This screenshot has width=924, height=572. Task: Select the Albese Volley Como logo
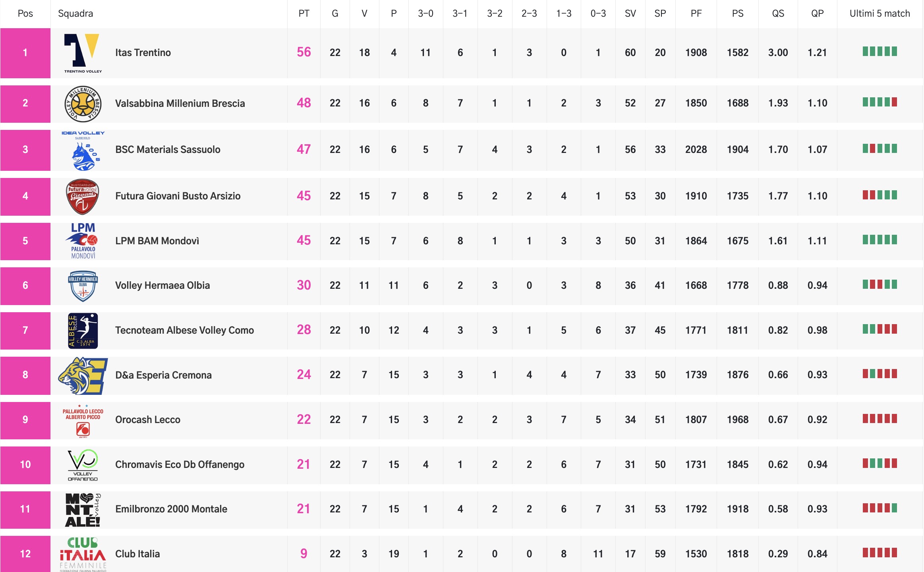(83, 330)
